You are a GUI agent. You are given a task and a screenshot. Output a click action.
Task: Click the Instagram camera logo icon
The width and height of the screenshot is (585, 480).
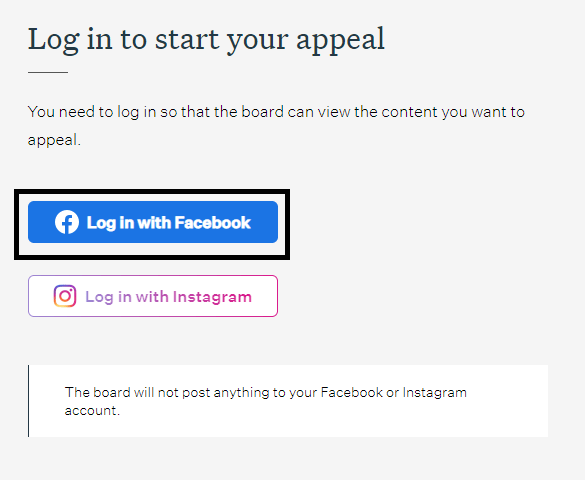pyautogui.click(x=65, y=296)
